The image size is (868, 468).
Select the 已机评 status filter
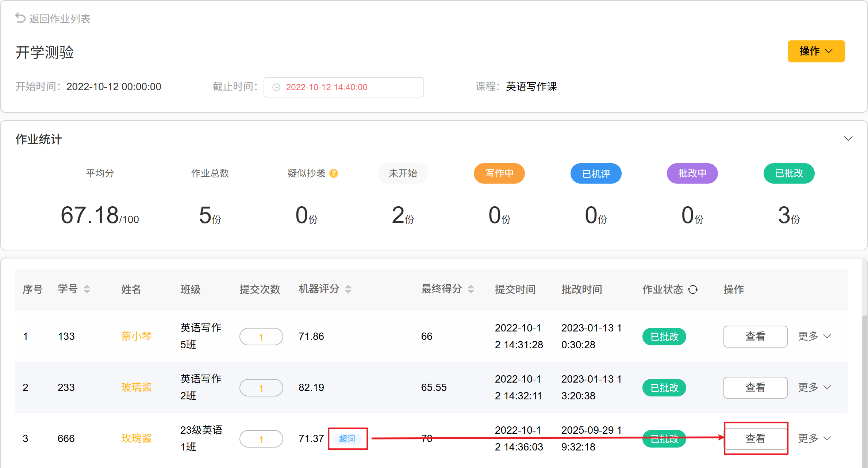(596, 173)
